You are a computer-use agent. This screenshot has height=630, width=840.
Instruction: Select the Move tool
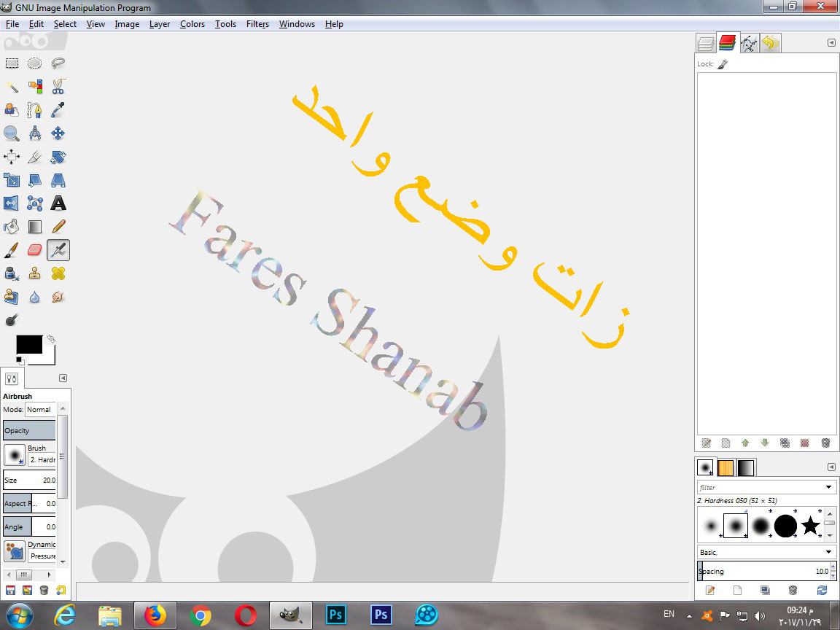(58, 133)
